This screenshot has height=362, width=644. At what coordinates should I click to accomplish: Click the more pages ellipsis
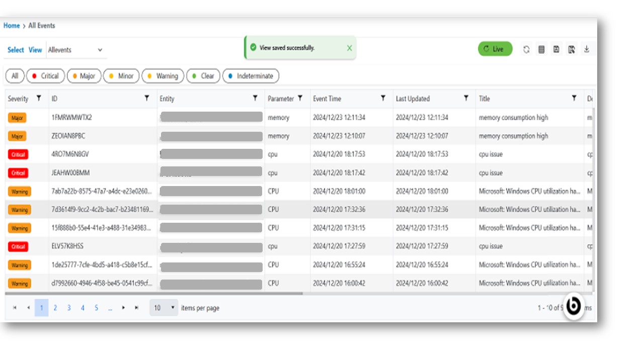pyautogui.click(x=110, y=308)
